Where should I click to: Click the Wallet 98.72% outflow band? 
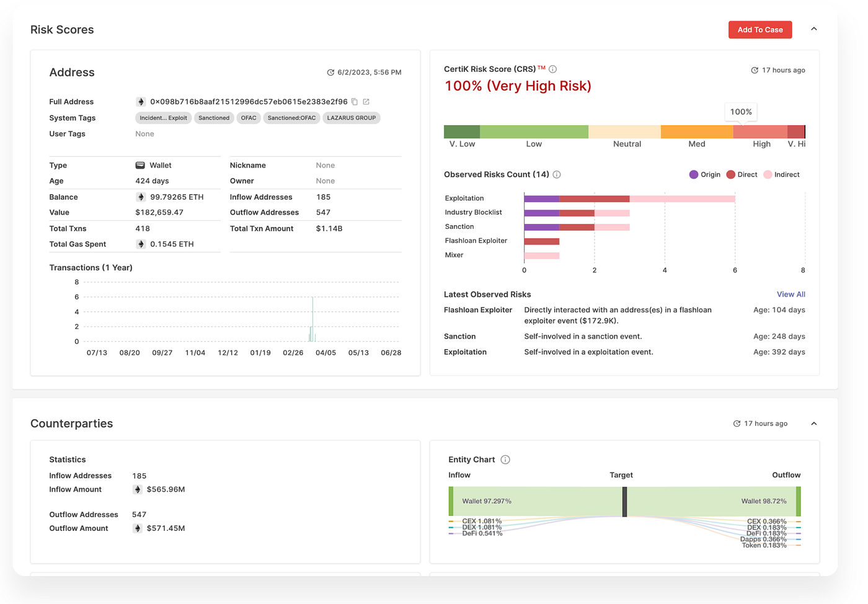coord(711,501)
